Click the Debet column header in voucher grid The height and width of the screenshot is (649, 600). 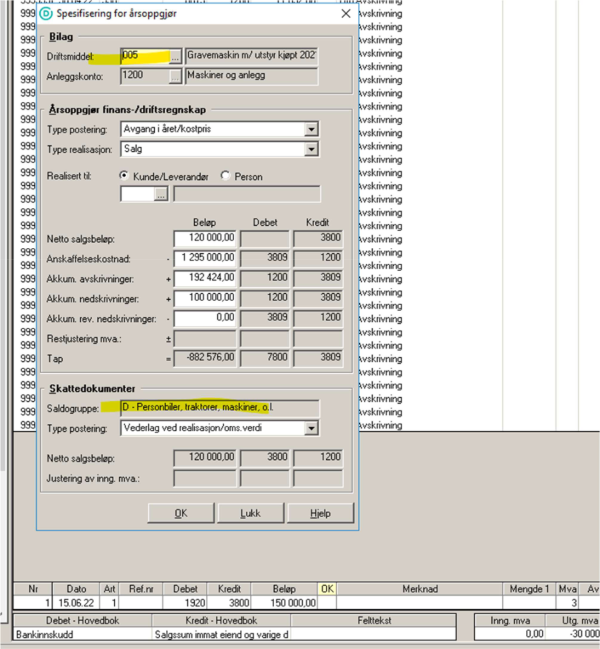[185, 589]
